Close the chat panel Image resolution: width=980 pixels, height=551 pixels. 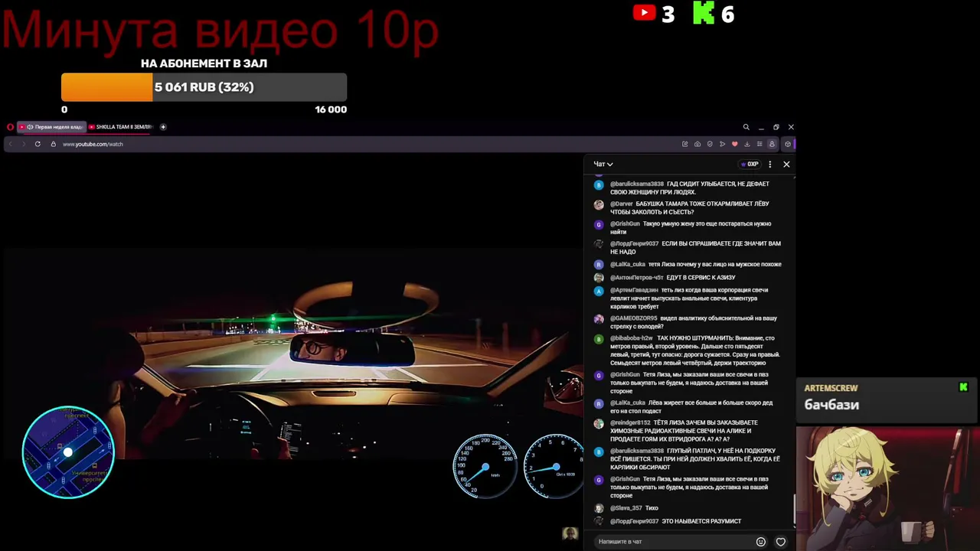[786, 164]
